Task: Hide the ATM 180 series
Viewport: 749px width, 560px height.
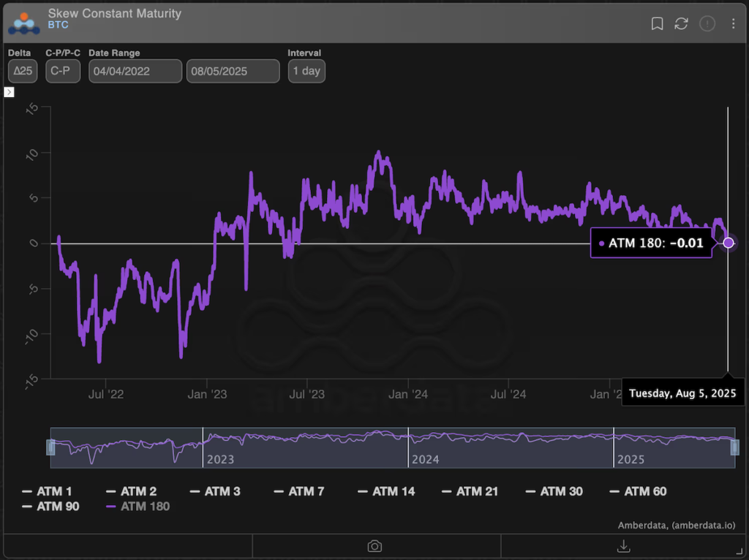Action: 138,506
